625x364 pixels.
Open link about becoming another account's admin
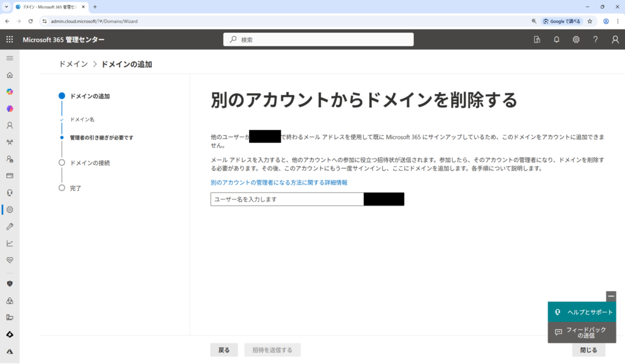pyautogui.click(x=279, y=182)
